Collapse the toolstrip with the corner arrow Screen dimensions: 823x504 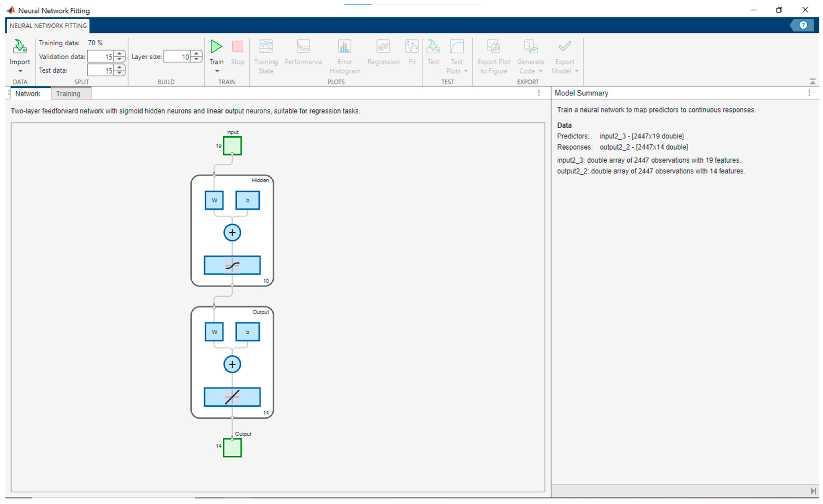tap(812, 81)
